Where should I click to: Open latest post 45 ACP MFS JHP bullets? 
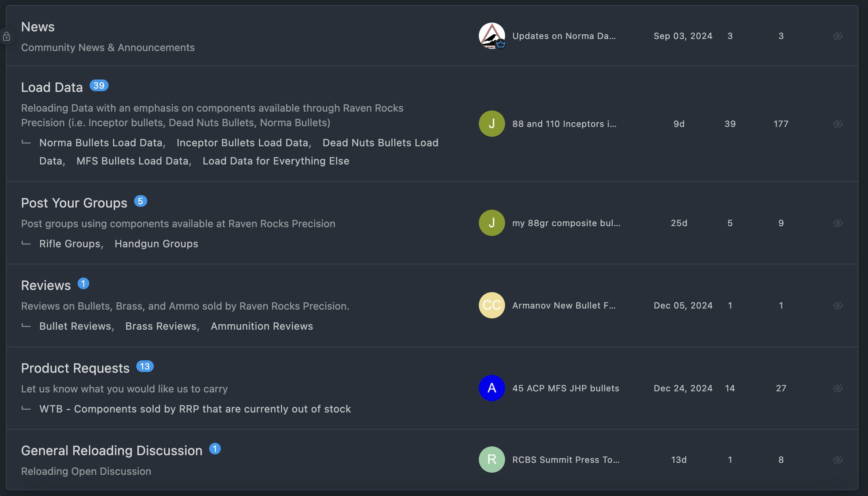(566, 388)
